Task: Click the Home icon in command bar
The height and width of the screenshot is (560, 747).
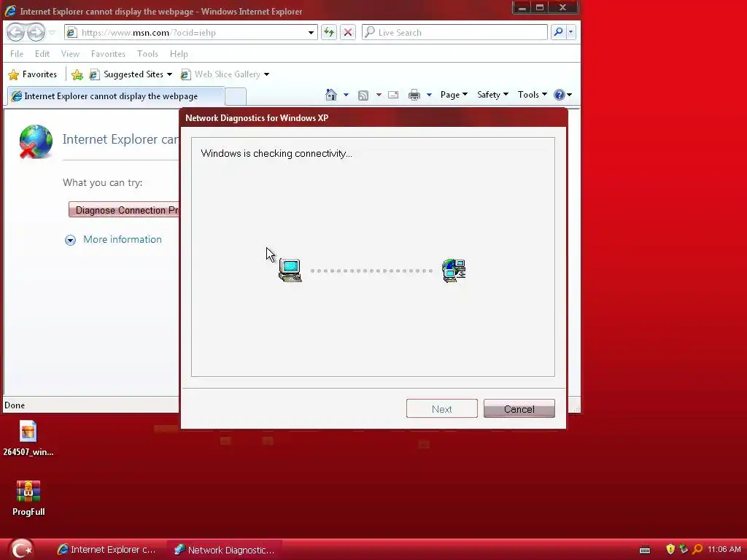Action: pos(331,95)
